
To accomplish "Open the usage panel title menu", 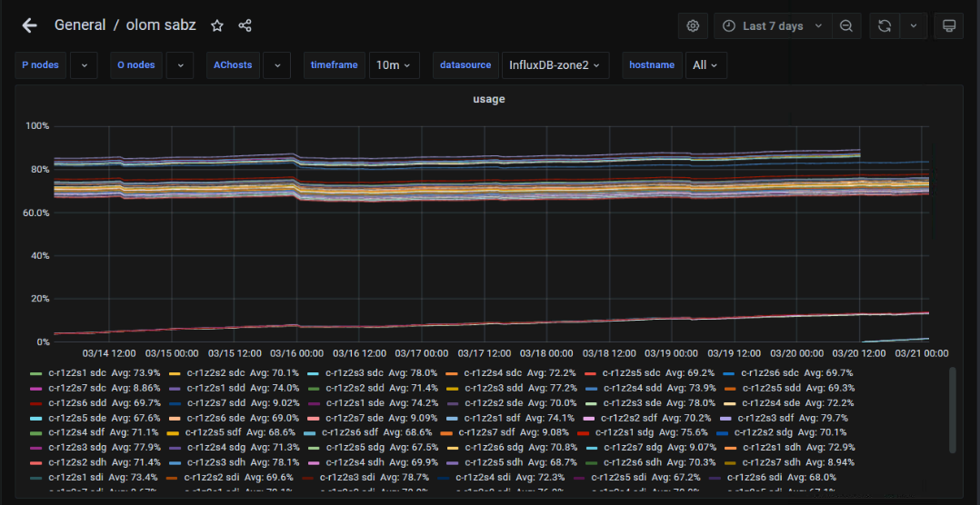I will 488,99.
